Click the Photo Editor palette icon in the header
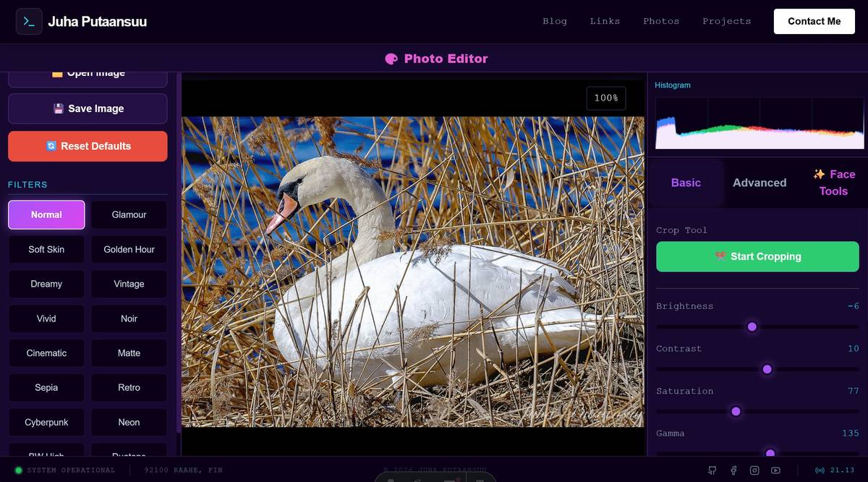This screenshot has height=482, width=868. click(391, 59)
